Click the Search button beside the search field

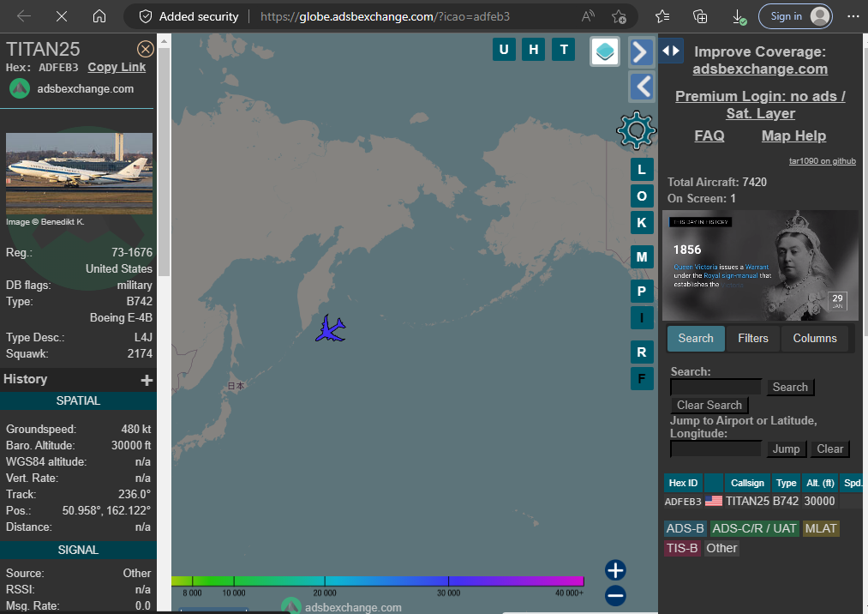click(x=790, y=388)
